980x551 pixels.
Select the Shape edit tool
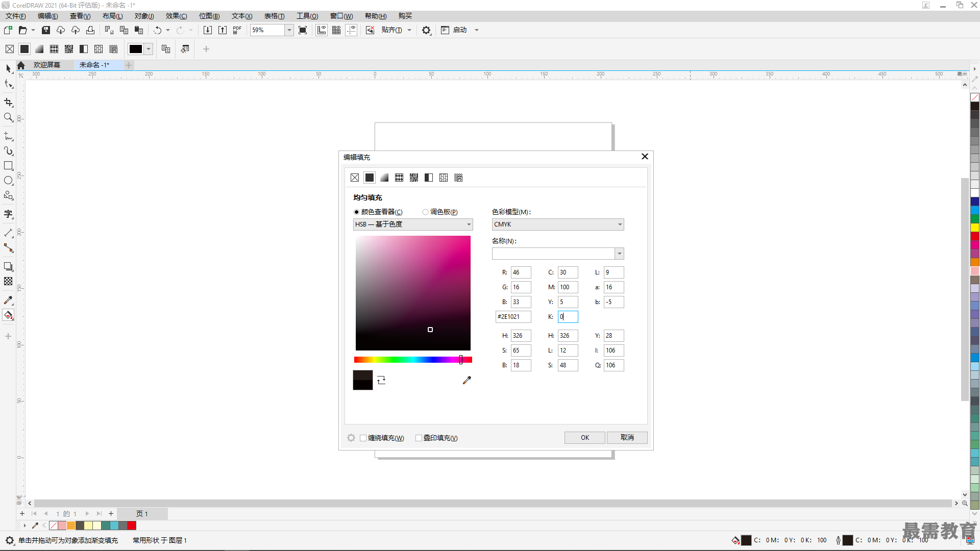[x=8, y=84]
